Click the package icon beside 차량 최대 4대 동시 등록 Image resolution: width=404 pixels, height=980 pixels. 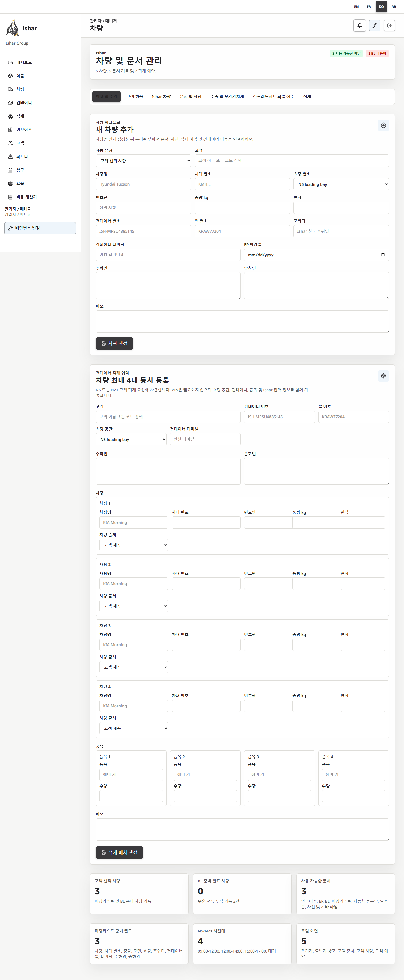coord(384,376)
